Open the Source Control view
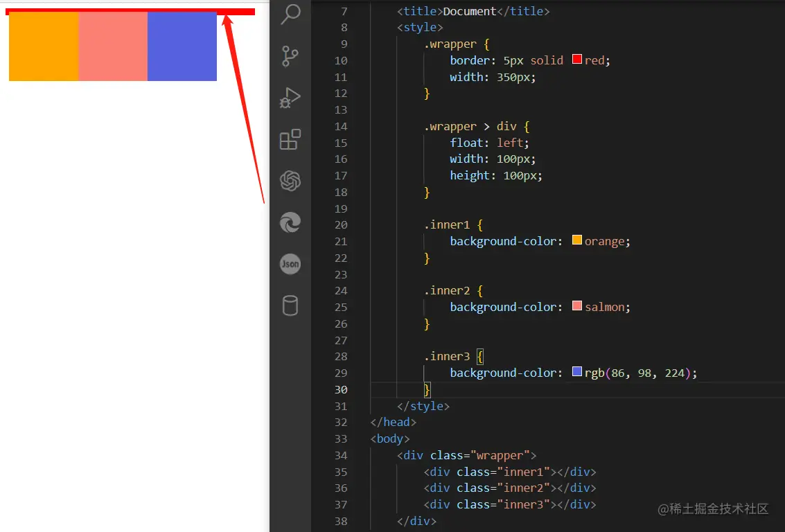 tap(290, 55)
